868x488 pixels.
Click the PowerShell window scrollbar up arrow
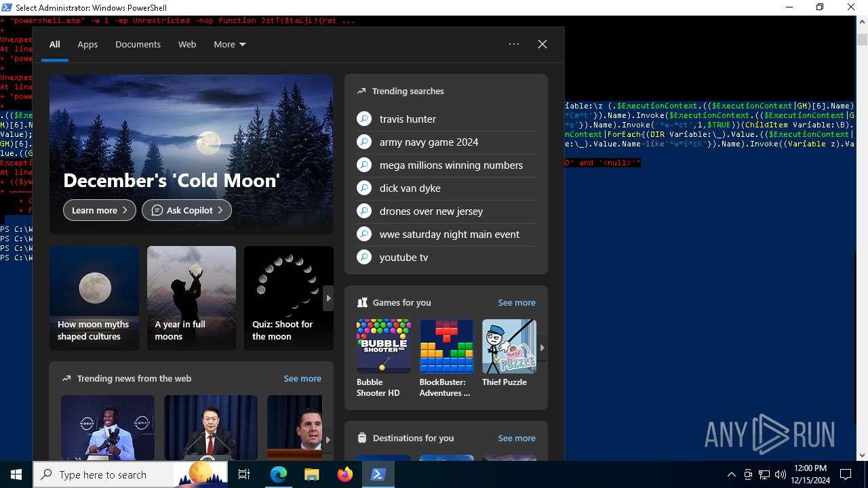coord(862,22)
